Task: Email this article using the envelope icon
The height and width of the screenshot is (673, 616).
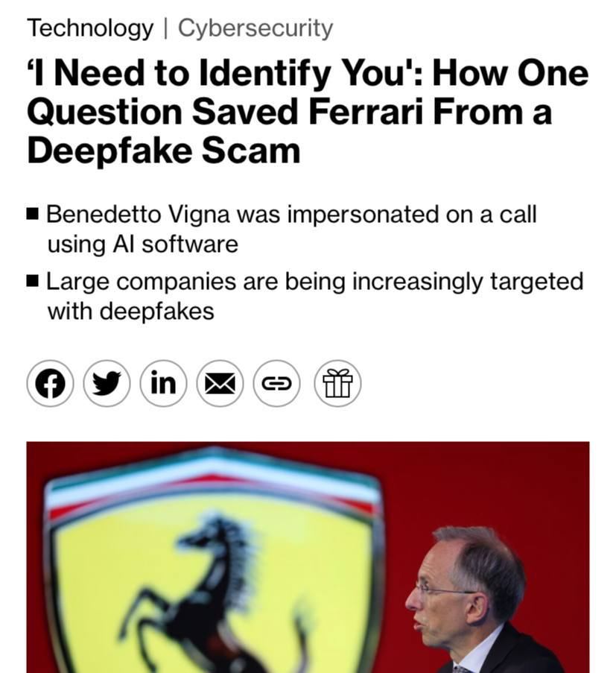Action: tap(220, 383)
